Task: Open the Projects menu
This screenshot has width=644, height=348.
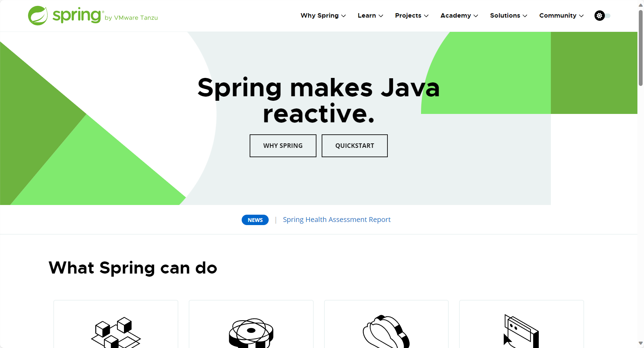Action: pos(412,16)
